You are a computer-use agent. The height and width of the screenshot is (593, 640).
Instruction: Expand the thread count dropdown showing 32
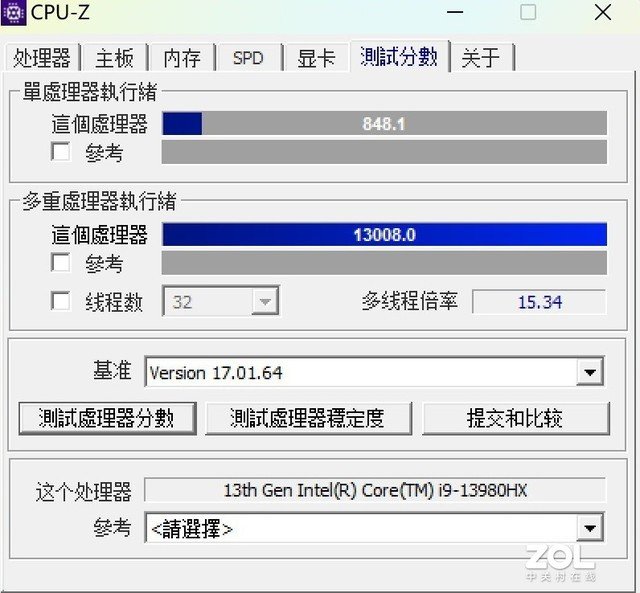[265, 302]
